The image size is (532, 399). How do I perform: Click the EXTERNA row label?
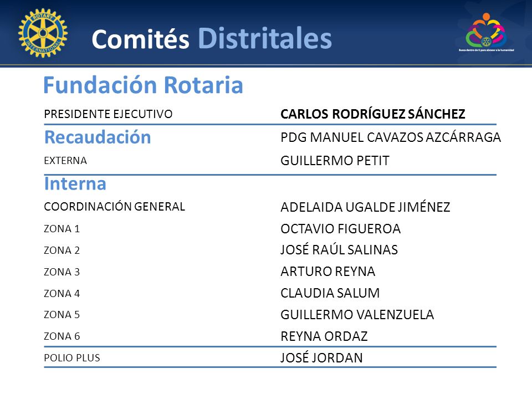65,161
